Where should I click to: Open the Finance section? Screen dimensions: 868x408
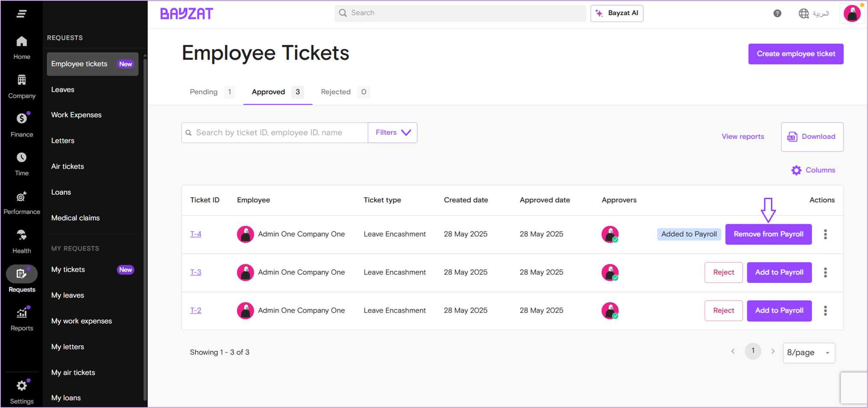pyautogui.click(x=21, y=124)
